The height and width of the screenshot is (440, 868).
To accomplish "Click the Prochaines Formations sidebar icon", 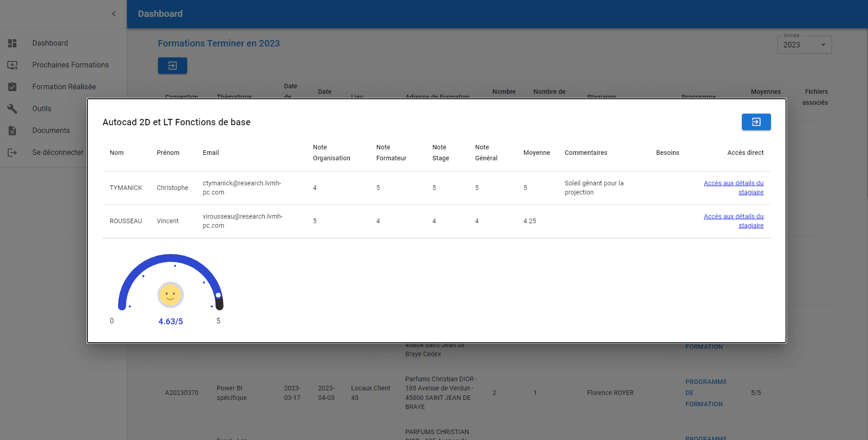I will click(x=12, y=65).
